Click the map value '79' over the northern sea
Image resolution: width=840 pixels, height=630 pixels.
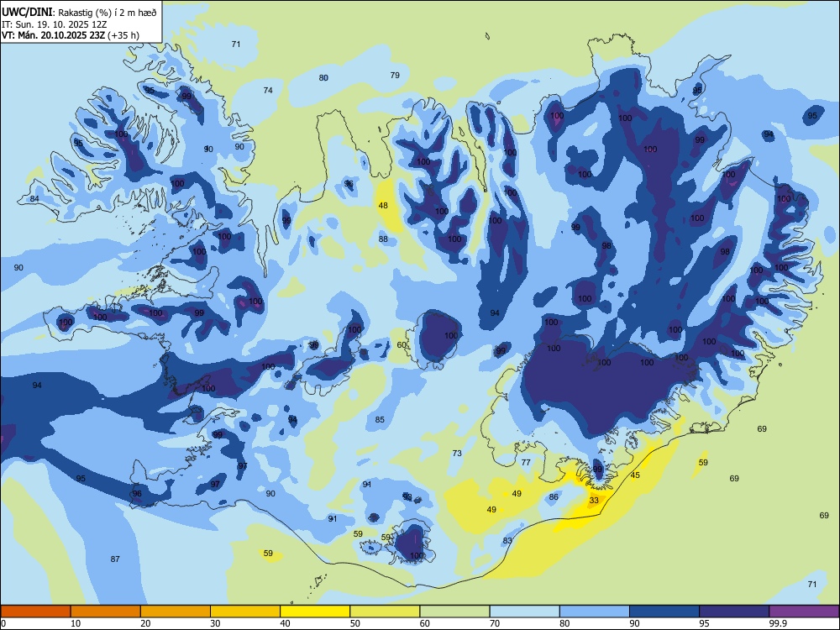tap(395, 75)
